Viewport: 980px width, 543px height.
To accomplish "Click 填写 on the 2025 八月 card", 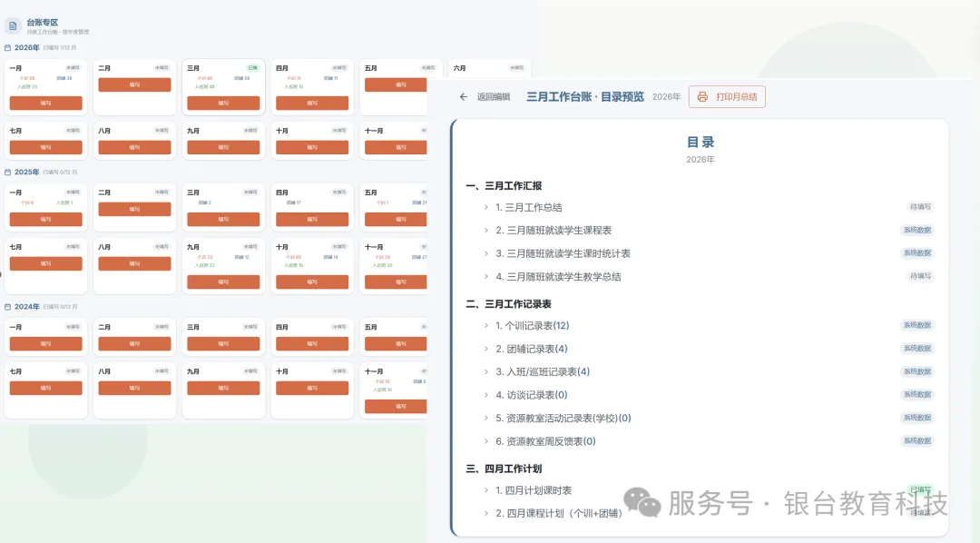I will pyautogui.click(x=134, y=263).
